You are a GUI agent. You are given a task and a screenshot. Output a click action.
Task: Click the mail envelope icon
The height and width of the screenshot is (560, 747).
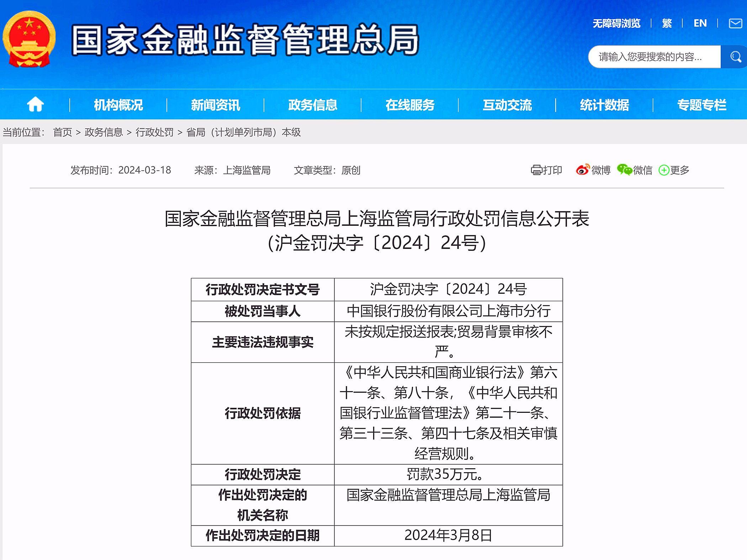(735, 23)
